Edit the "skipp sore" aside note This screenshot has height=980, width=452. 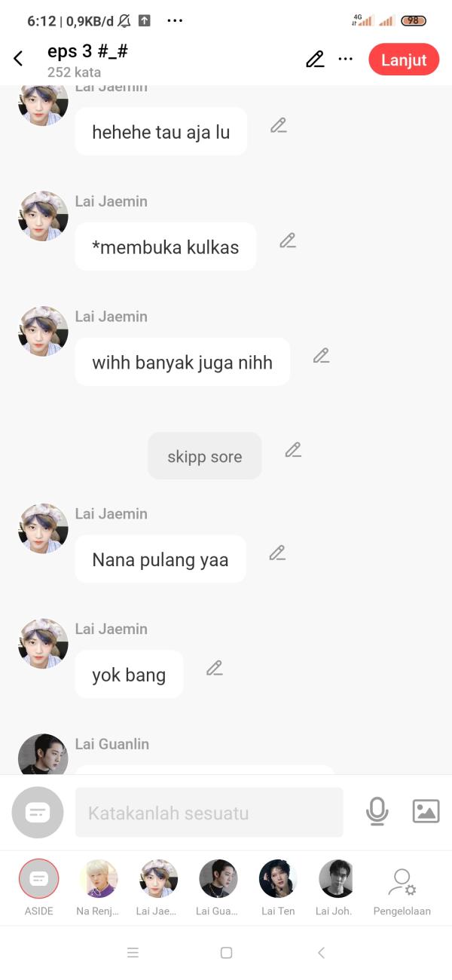tap(293, 450)
